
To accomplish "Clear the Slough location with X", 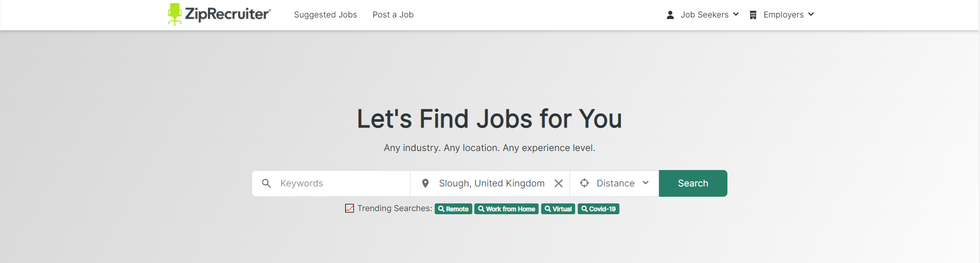I will pos(559,183).
